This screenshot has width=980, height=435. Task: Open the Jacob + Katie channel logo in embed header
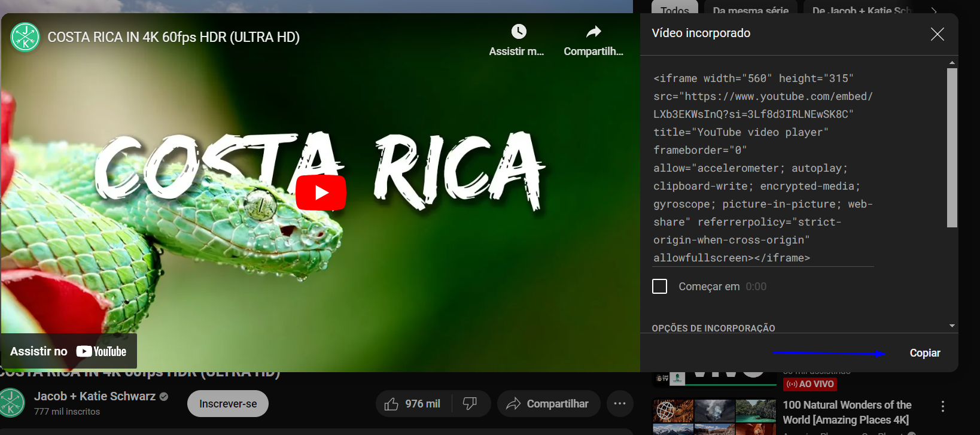point(25,37)
